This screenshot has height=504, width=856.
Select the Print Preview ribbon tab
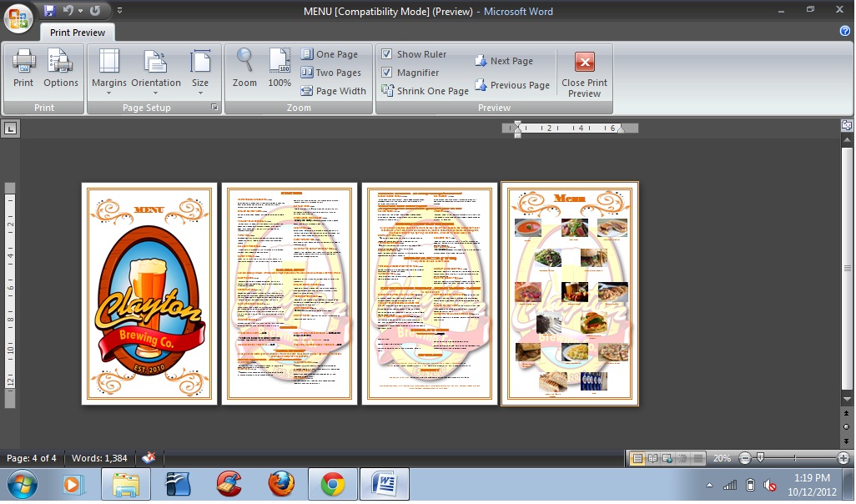tap(78, 33)
